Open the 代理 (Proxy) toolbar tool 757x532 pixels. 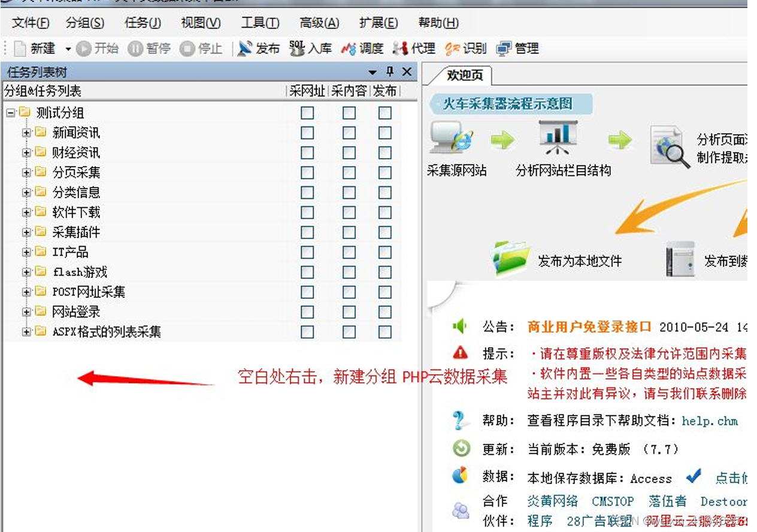(x=414, y=49)
